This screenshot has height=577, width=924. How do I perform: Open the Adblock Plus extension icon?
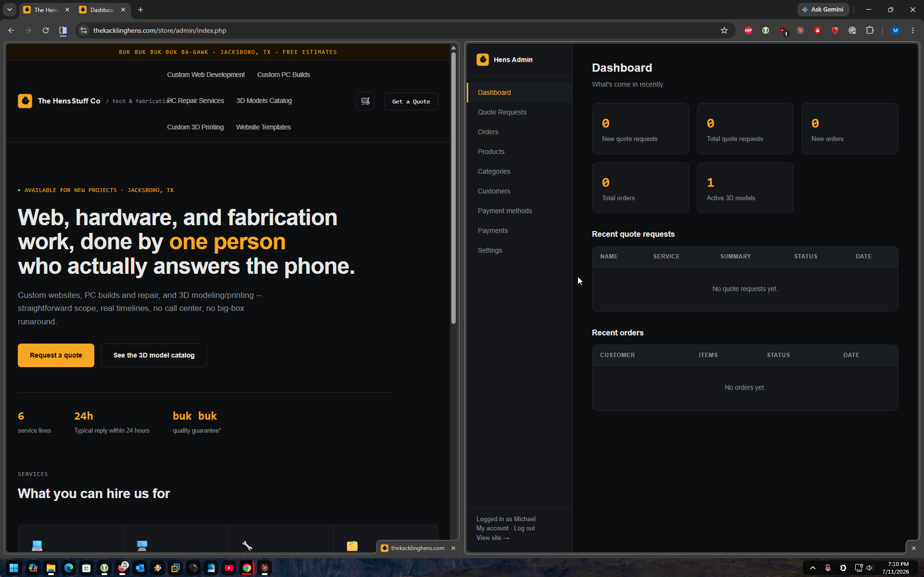[748, 30]
